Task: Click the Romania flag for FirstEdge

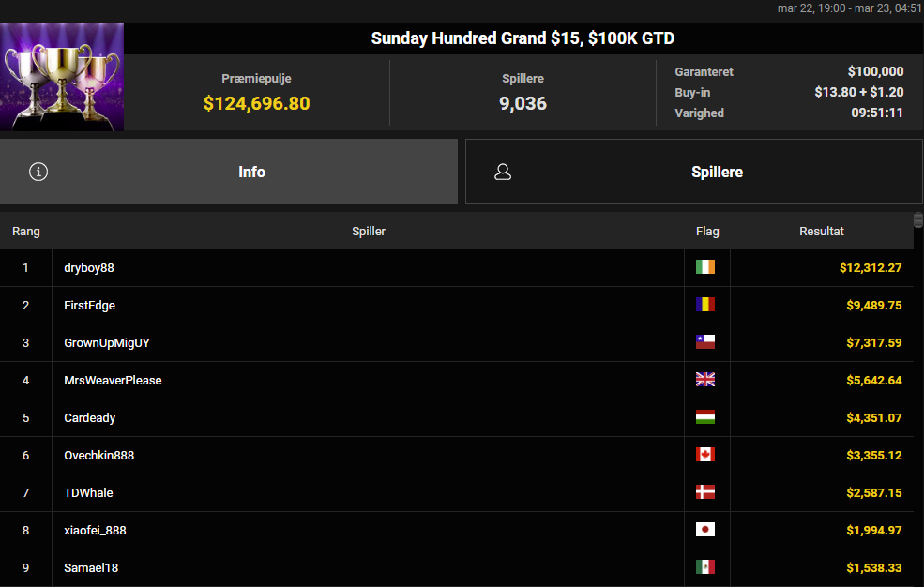Action: pos(705,305)
